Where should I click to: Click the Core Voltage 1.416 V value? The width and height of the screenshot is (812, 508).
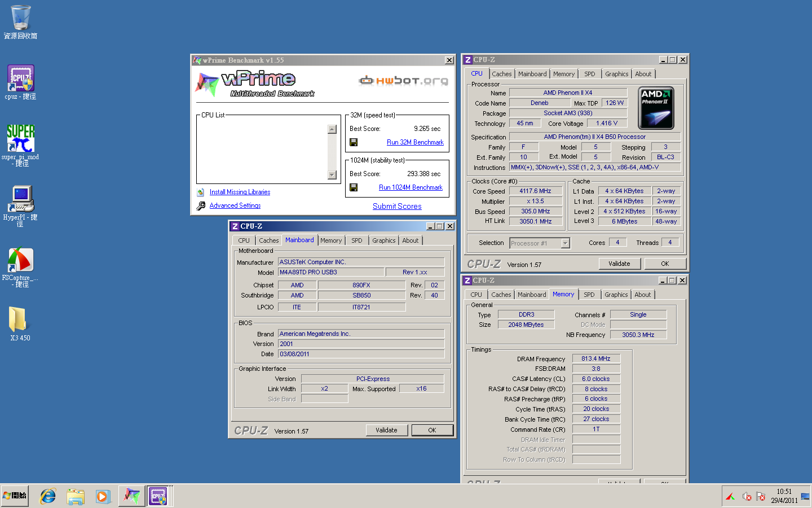(x=607, y=123)
